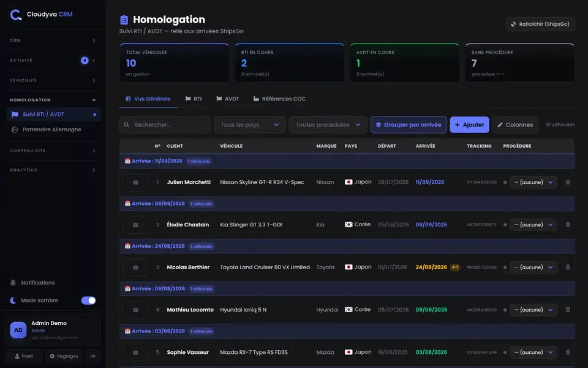Image resolution: width=588 pixels, height=368 pixels.
Task: Click the AVDT en cours stat card
Action: [x=405, y=63]
